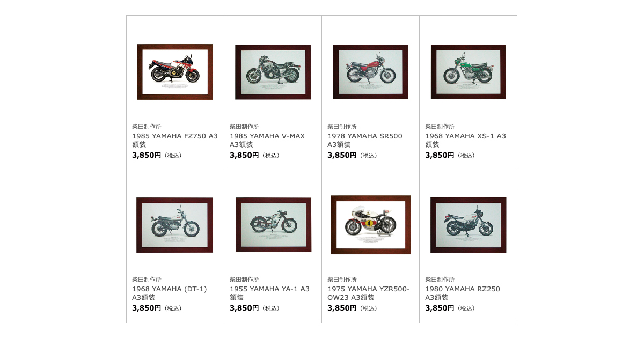This screenshot has width=644, height=338.
Task: Open the 1985 YAMAHA FZ750 framed picture
Action: coord(175,72)
